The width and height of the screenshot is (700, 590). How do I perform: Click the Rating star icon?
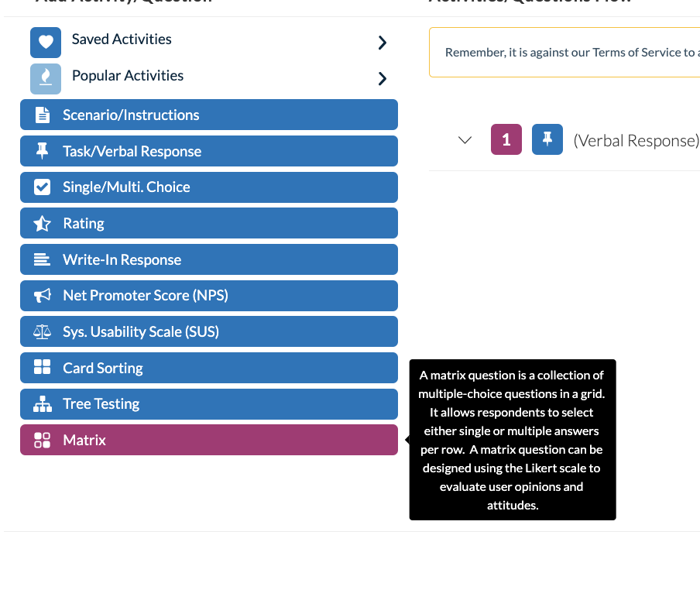point(43,224)
